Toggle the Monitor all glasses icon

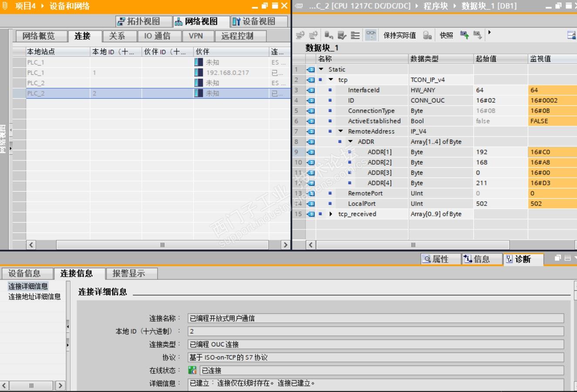point(371,35)
